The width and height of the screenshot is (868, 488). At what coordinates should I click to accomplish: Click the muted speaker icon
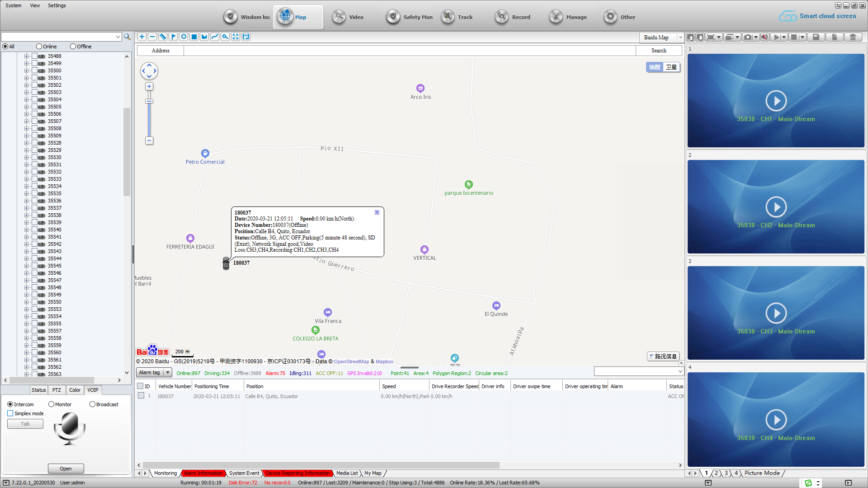pyautogui.click(x=764, y=37)
